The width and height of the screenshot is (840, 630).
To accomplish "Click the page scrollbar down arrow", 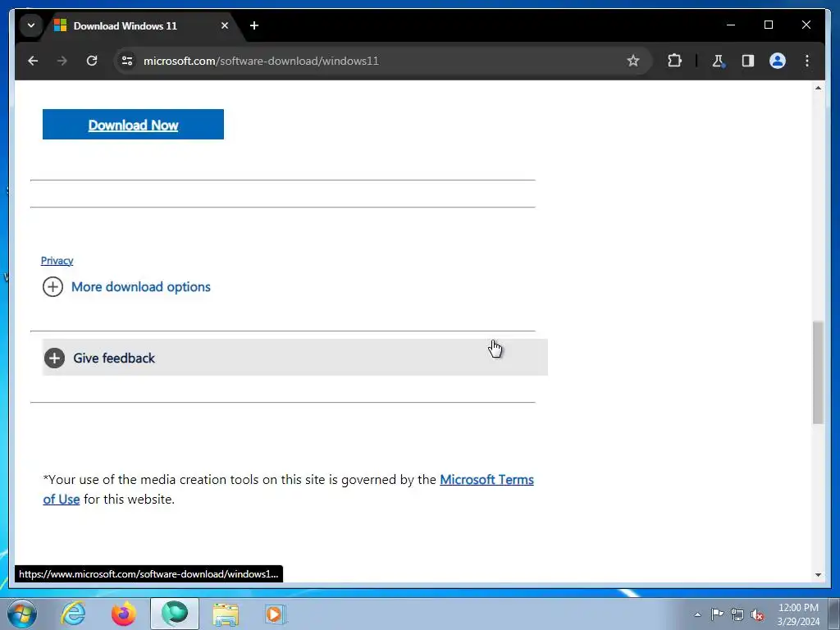I will click(x=818, y=575).
